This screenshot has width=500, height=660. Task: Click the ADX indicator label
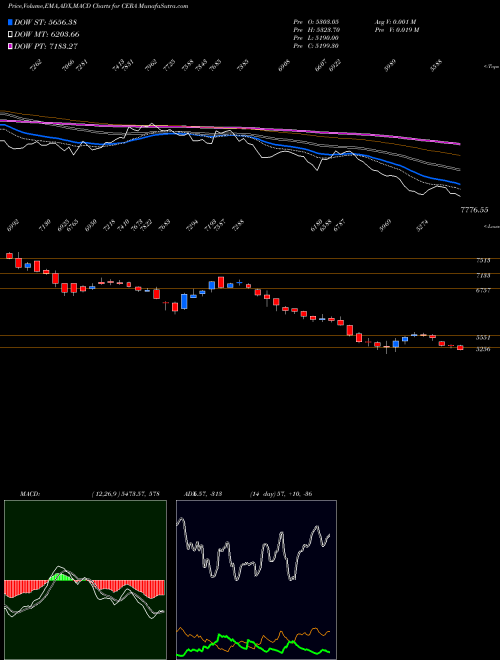pyautogui.click(x=203, y=494)
